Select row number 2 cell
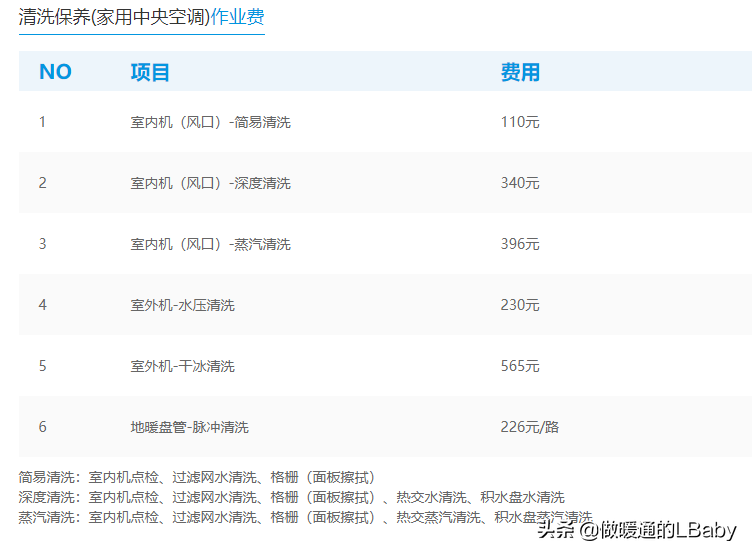The image size is (752, 555). [x=42, y=183]
